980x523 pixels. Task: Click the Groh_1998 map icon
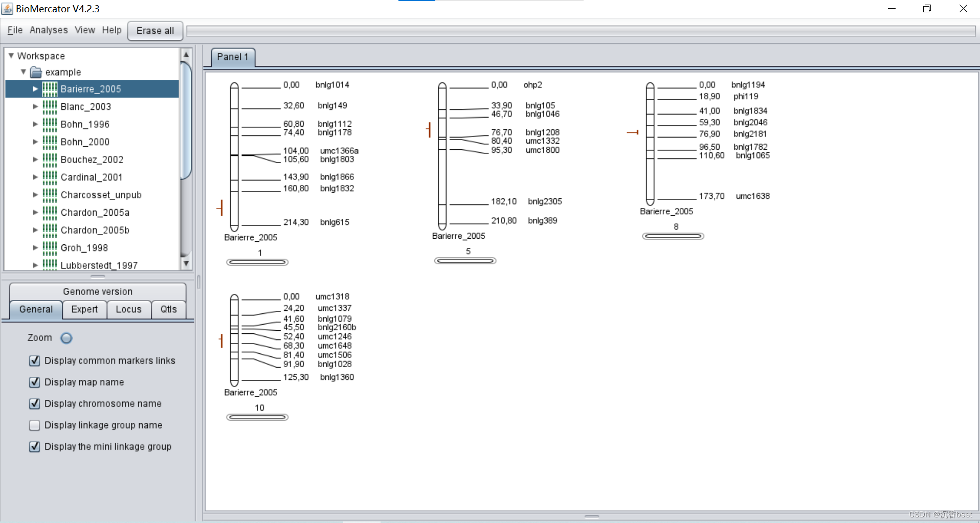(49, 247)
